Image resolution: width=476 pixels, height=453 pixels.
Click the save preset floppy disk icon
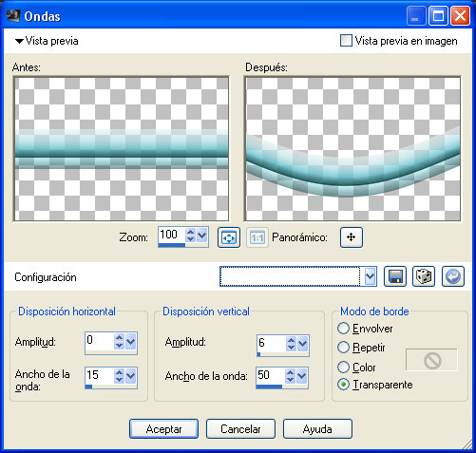click(x=395, y=276)
